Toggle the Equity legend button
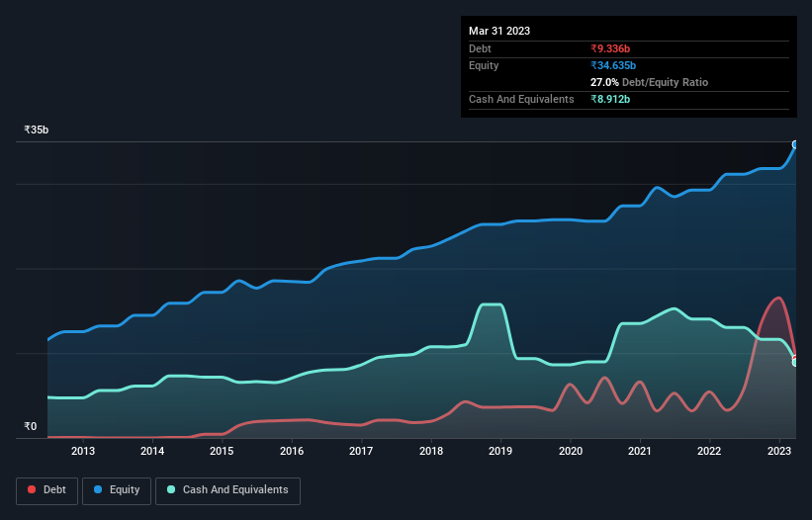Viewport: 812px width, 520px height. pyautogui.click(x=117, y=490)
